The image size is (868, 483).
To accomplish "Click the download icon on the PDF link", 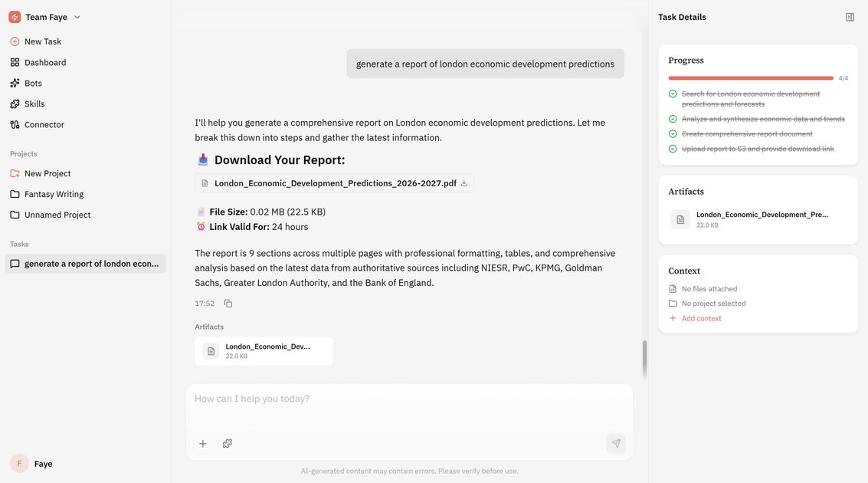I will tap(464, 183).
